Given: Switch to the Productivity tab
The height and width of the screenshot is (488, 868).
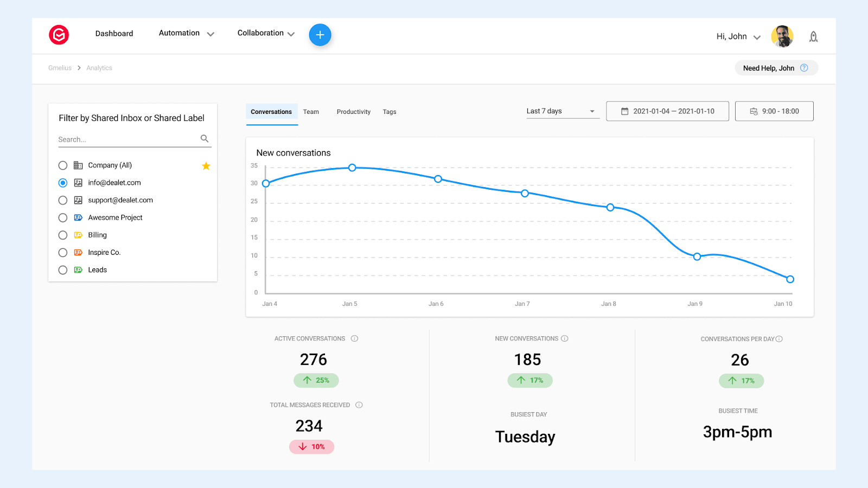Looking at the screenshot, I should (x=353, y=112).
